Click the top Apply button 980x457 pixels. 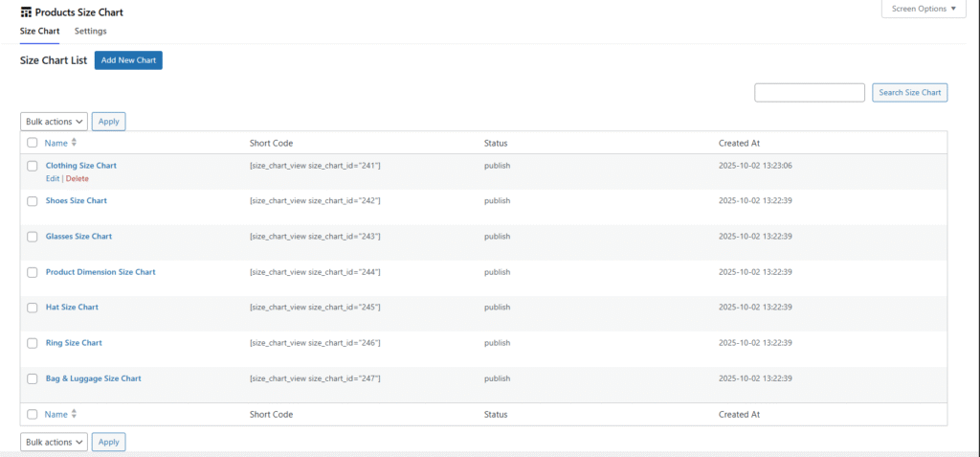tap(108, 122)
